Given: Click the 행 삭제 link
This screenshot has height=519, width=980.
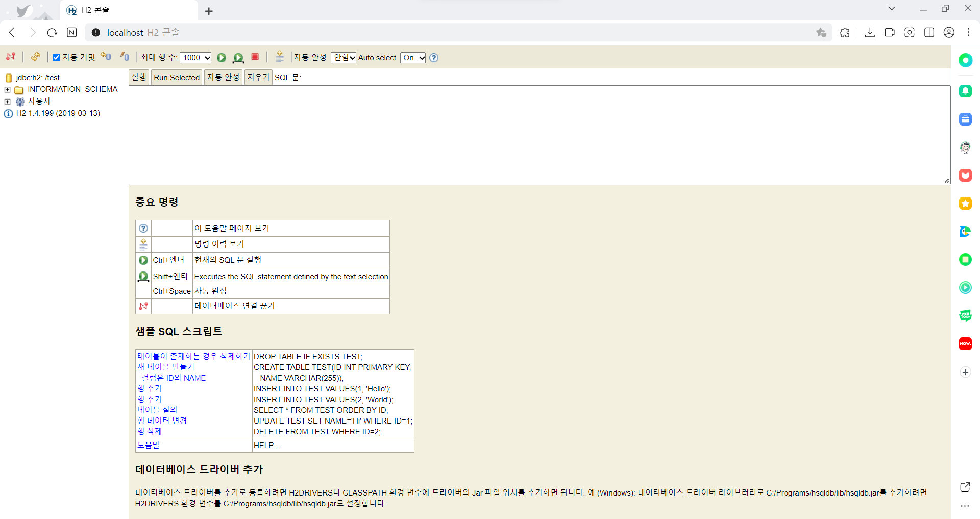Looking at the screenshot, I should click(150, 431).
